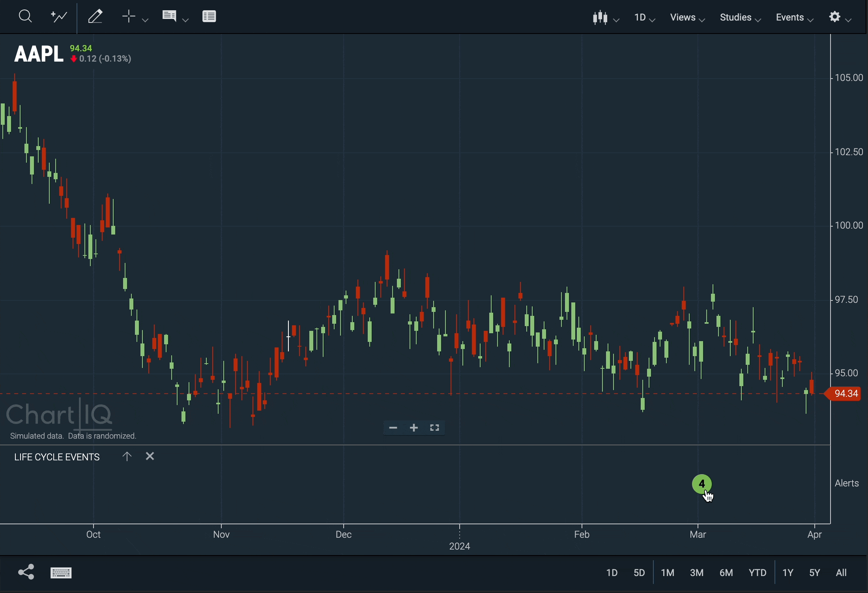The image size is (868, 593).
Task: Open the 1D periodicity dropdown
Action: [x=645, y=18]
